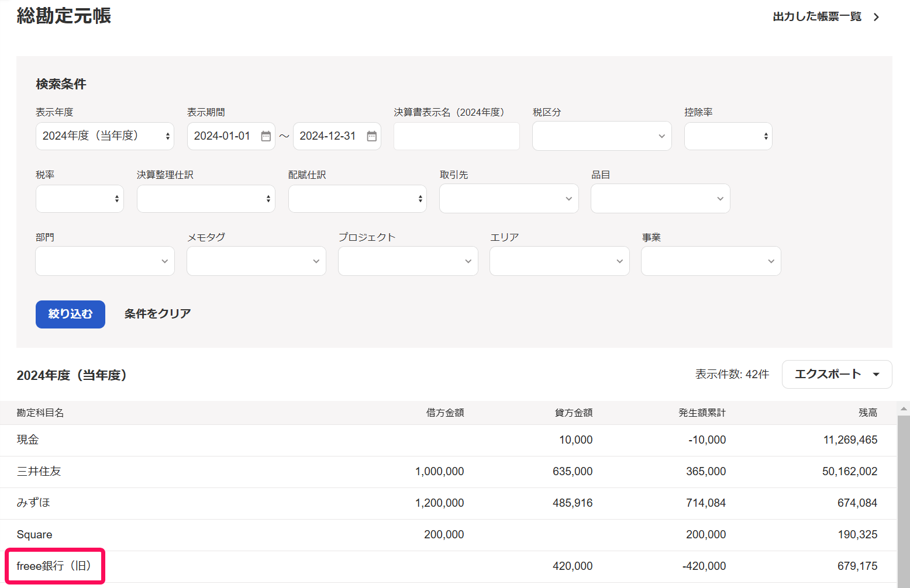Click 現金 balance value 11,269,465
The width and height of the screenshot is (910, 588).
coord(850,440)
